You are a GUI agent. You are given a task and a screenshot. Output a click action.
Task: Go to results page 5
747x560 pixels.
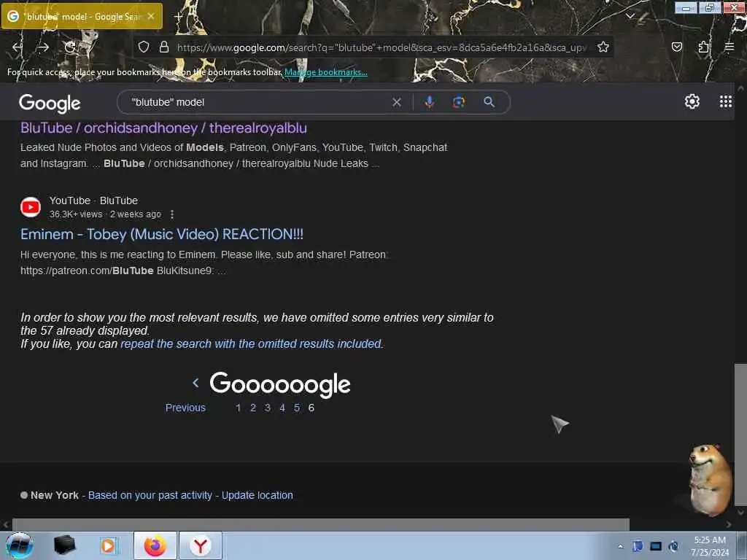(x=297, y=408)
